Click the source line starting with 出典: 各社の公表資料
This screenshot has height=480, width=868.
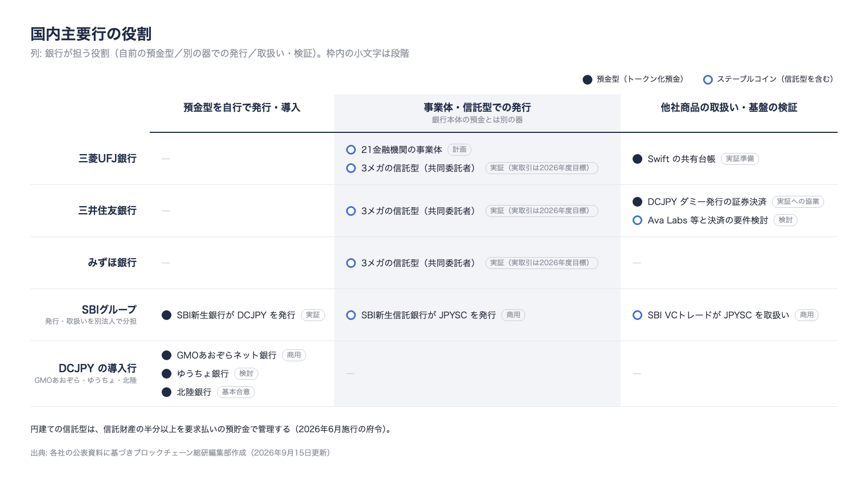[182, 453]
